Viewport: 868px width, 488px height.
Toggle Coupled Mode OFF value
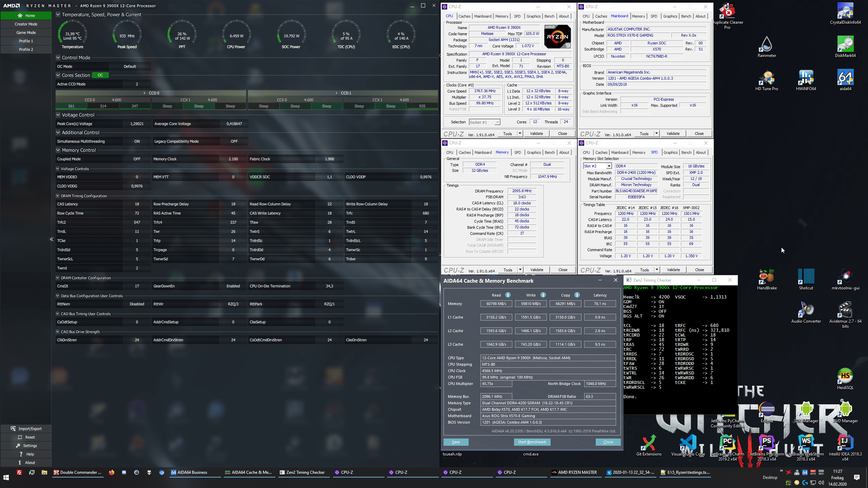tap(137, 159)
